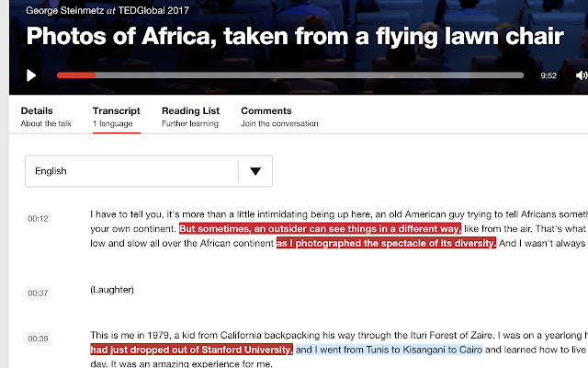
Task: Expand the English language dropdown arrow
Action: (x=255, y=171)
